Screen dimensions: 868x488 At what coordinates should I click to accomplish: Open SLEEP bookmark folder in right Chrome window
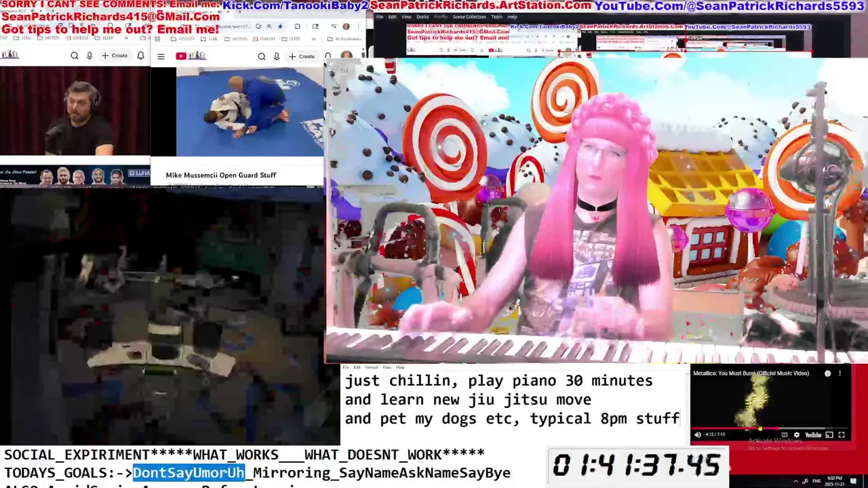tap(292, 39)
